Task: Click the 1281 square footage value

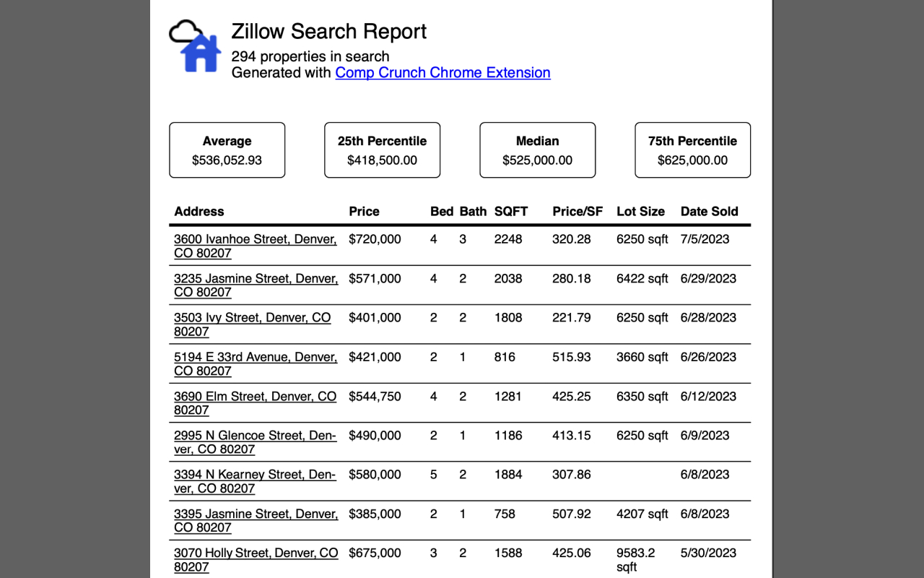Action: [508, 396]
